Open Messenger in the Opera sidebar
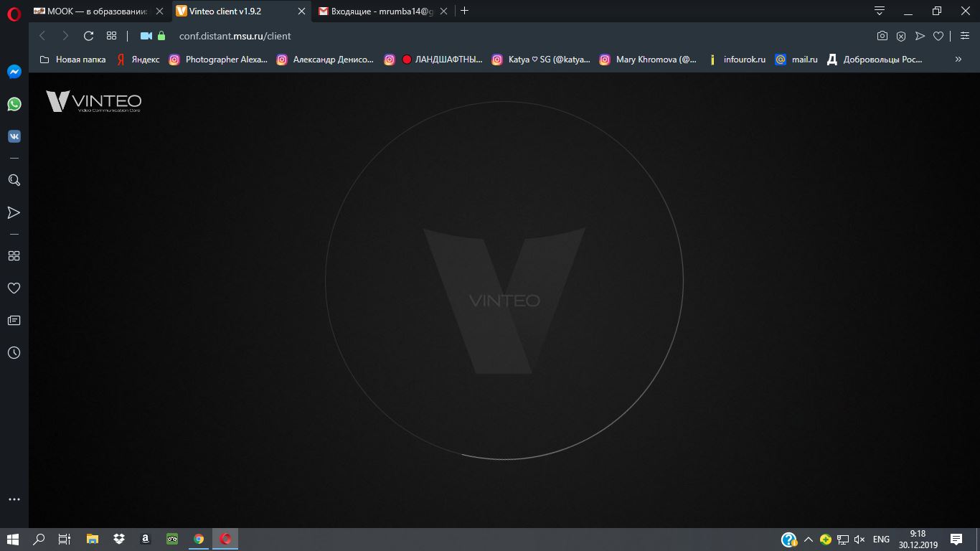Image resolution: width=980 pixels, height=551 pixels. [x=14, y=72]
